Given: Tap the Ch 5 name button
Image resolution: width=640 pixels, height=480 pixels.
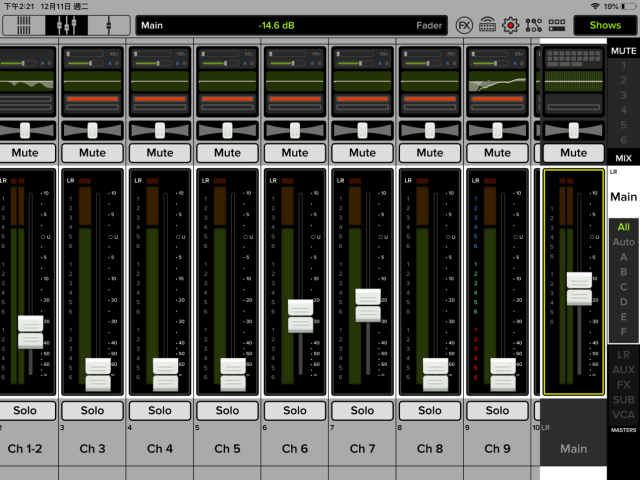Looking at the screenshot, I should point(227,449).
